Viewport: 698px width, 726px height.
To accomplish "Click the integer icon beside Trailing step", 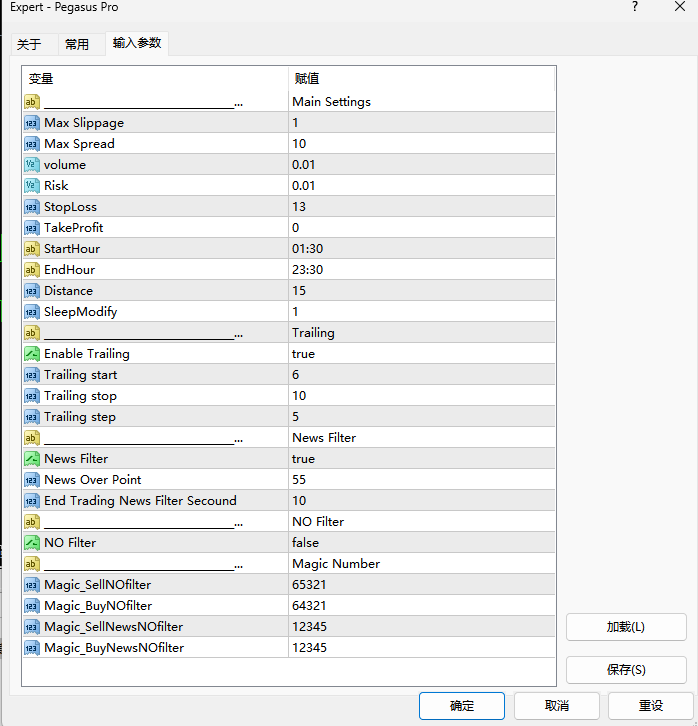I will 31,417.
